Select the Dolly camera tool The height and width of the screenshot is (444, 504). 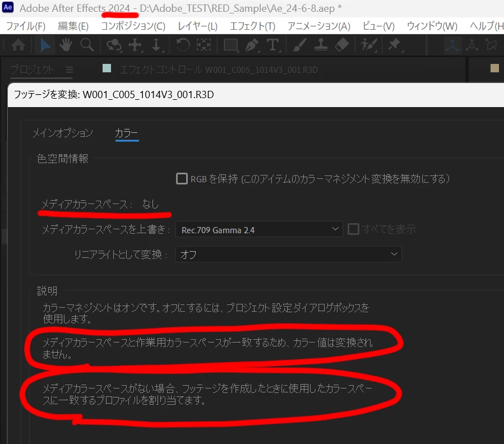[157, 45]
